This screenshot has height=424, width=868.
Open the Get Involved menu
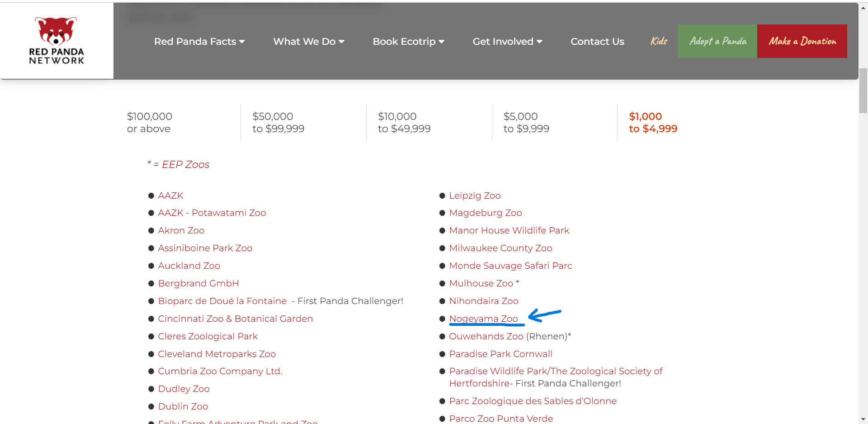(x=507, y=42)
